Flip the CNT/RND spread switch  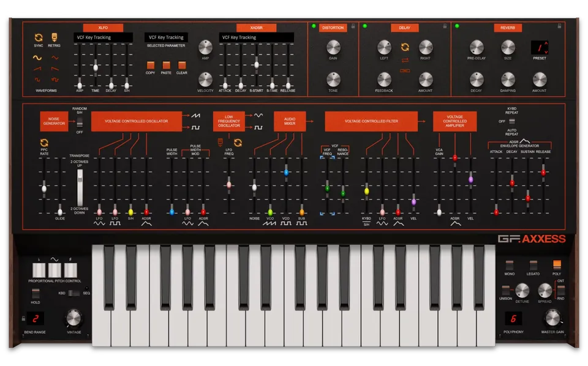(x=560, y=290)
